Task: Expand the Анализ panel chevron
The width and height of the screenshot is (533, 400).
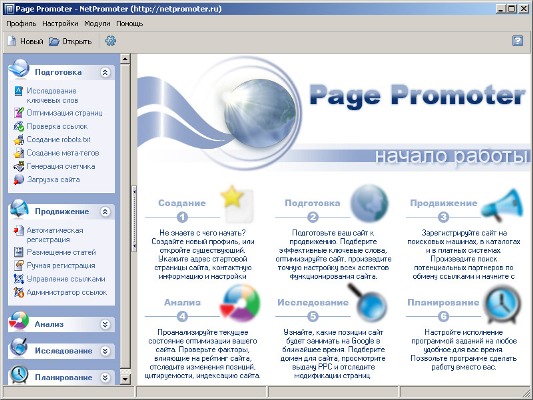Action: pos(105,325)
